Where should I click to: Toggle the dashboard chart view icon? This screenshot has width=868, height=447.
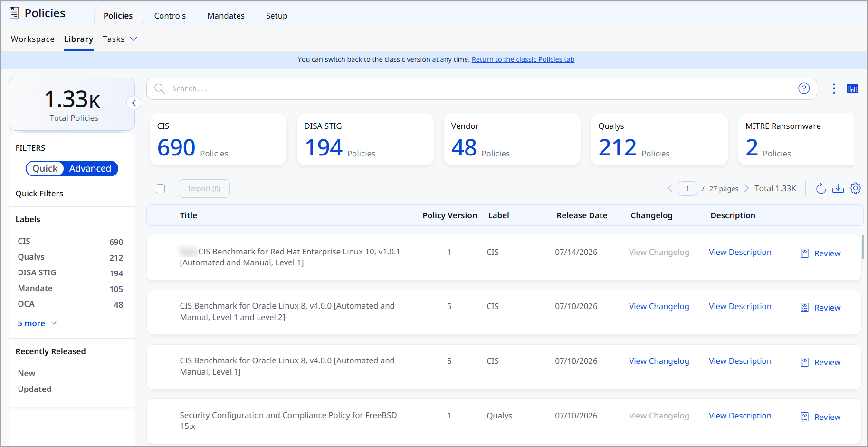pyautogui.click(x=852, y=88)
